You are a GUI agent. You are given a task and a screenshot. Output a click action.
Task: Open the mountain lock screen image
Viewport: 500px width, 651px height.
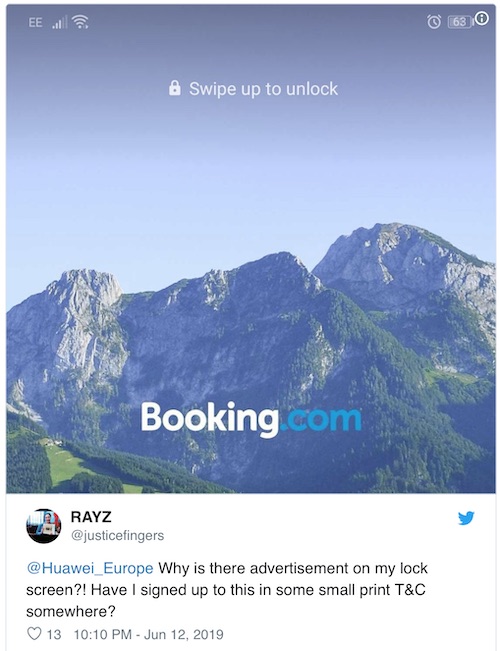(250, 249)
